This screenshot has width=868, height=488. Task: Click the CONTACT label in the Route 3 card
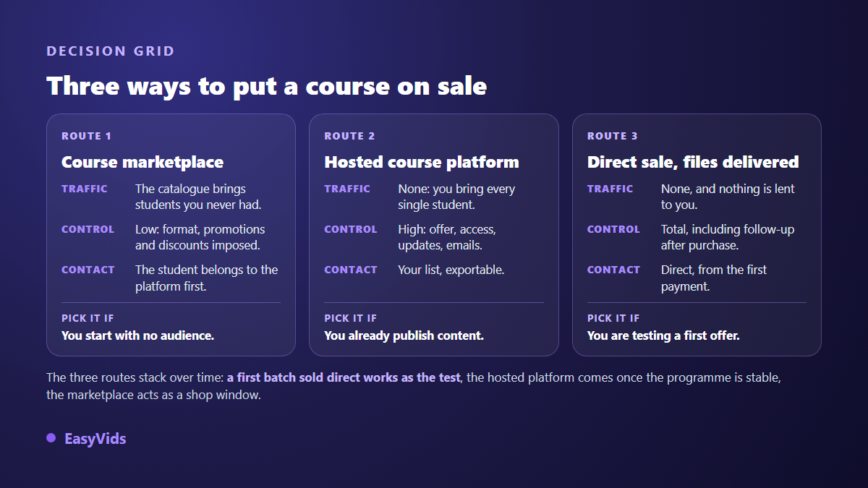[613, 270]
